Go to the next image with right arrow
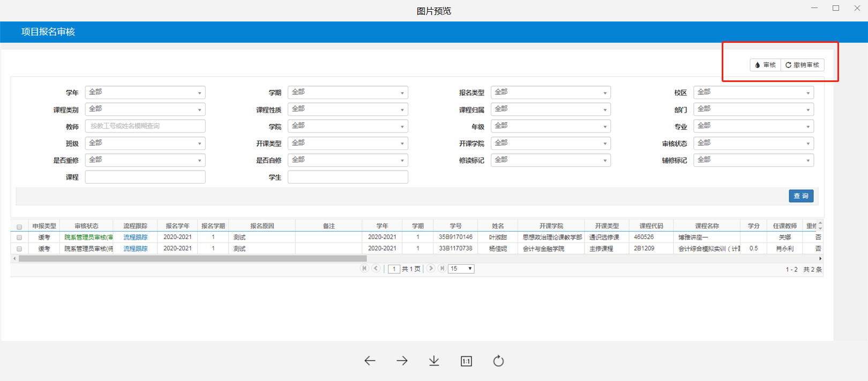Screen dimensions: 868x381 [402, 361]
